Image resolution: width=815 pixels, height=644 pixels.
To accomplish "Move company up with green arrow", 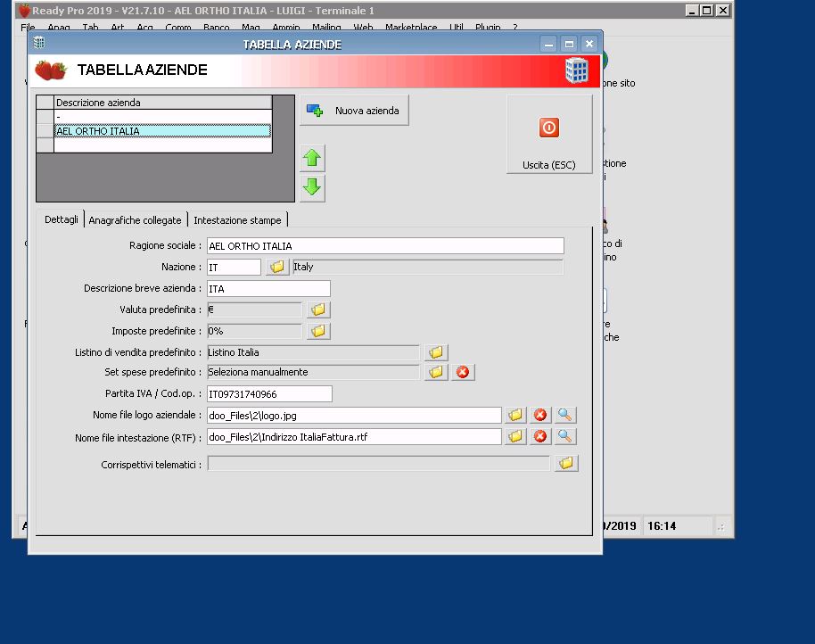I will pyautogui.click(x=312, y=158).
